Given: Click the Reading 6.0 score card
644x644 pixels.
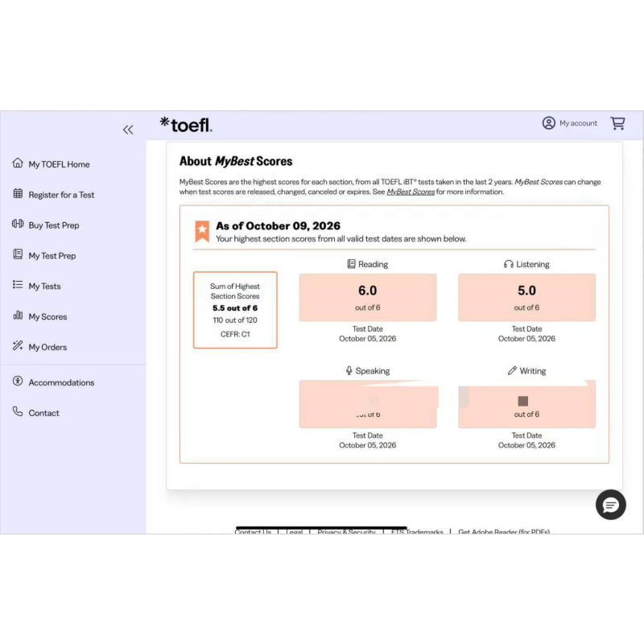Looking at the screenshot, I should 368,297.
